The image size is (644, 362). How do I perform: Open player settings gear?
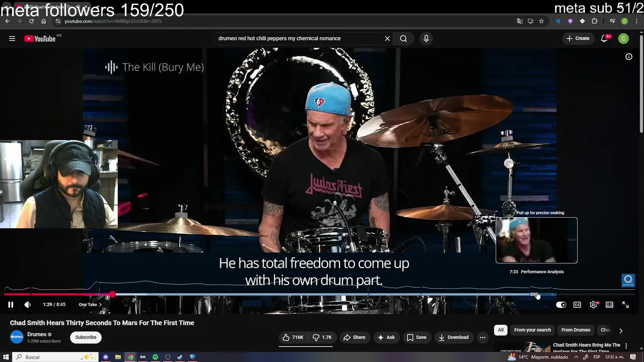click(594, 305)
